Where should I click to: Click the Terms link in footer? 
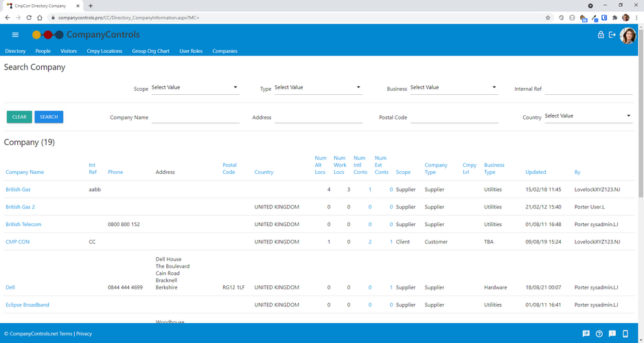pos(66,333)
